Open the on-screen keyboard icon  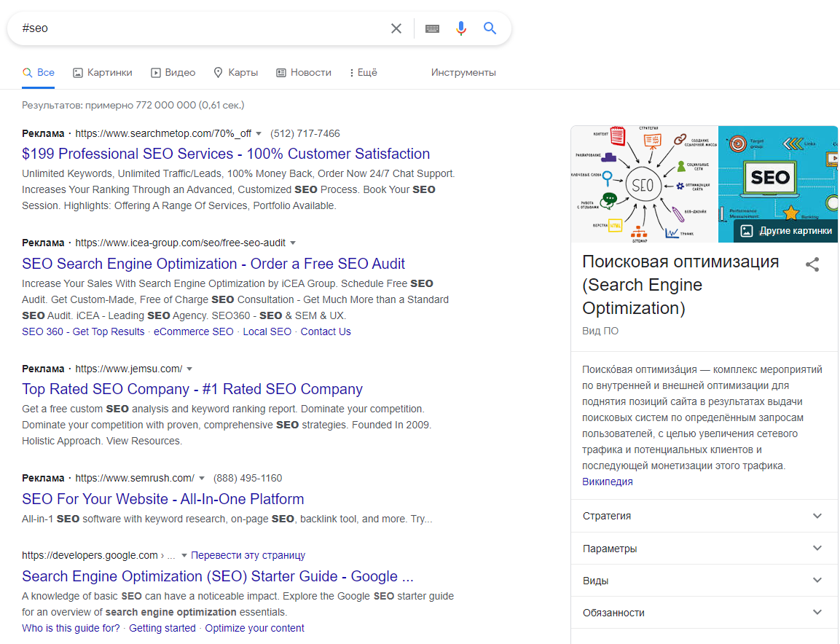click(432, 28)
